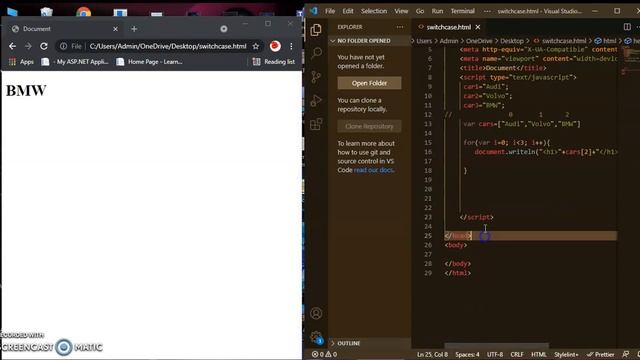This screenshot has width=640, height=360.
Task: Click Ln 25, Col 8 cursor position
Action: pyautogui.click(x=432, y=354)
